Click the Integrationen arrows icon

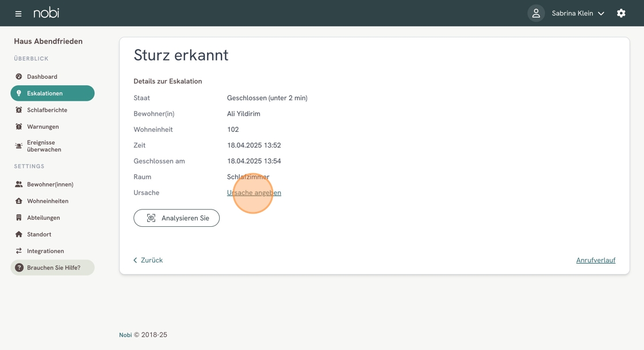[19, 251]
